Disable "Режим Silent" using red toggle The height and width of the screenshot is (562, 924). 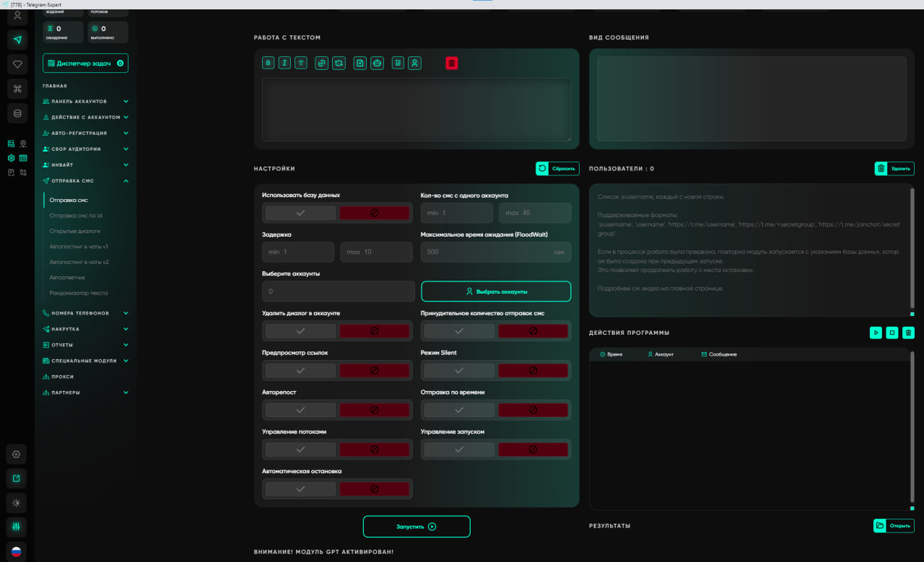(533, 370)
